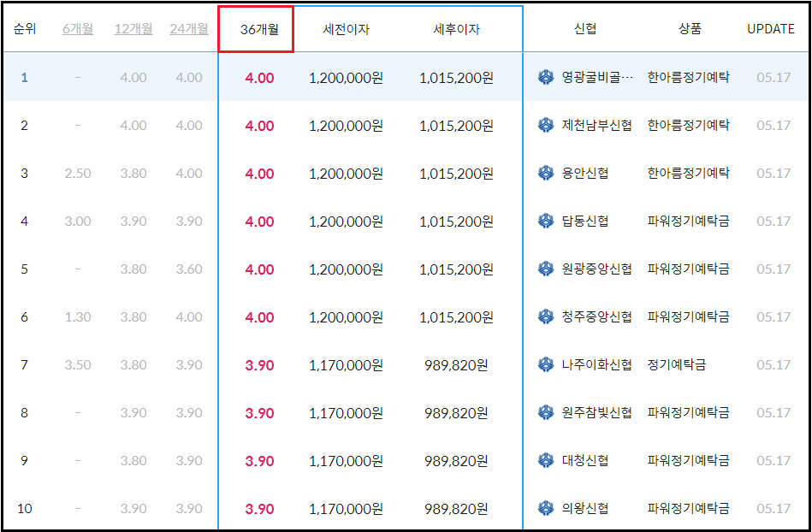Select the rank 1 row of the table
This screenshot has height=532, width=812.
(x=257, y=77)
